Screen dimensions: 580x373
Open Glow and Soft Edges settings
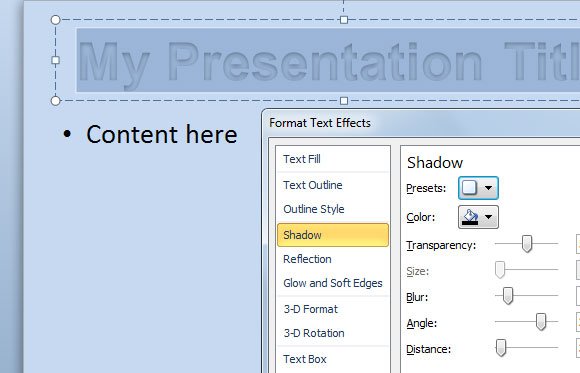[x=333, y=283]
